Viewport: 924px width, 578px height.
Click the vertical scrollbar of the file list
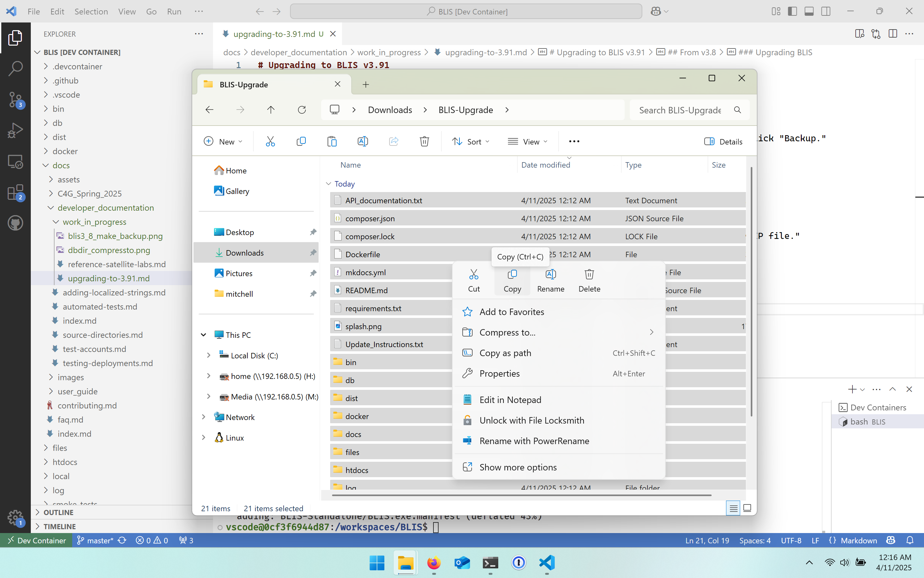pos(751,291)
